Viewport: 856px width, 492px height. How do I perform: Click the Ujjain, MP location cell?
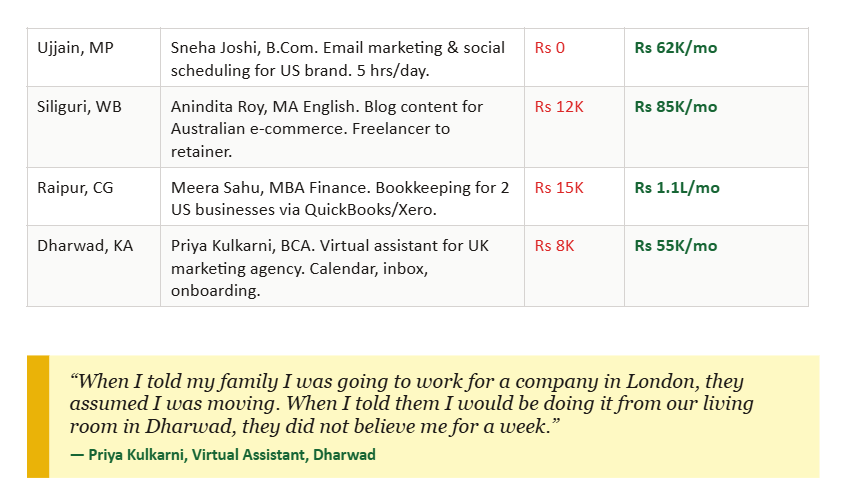[x=75, y=48]
